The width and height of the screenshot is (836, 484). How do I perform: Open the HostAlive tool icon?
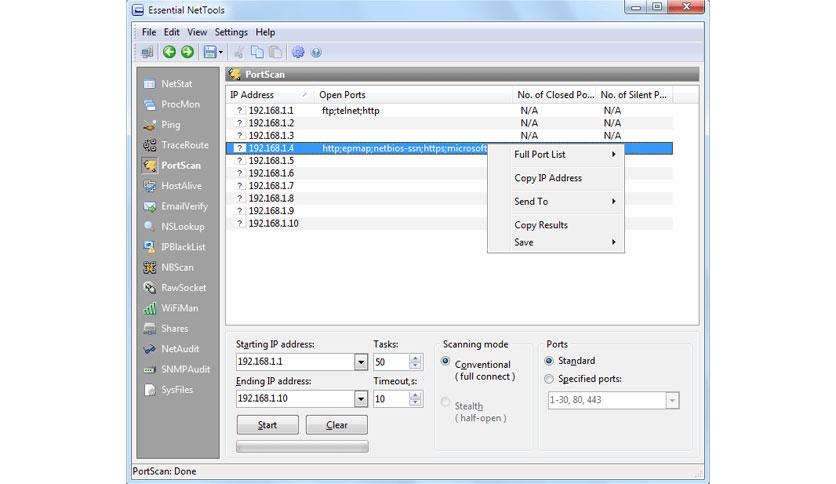pos(150,186)
